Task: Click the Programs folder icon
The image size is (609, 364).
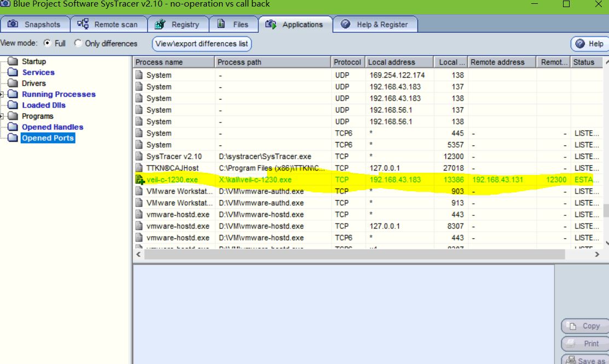Action: coord(13,116)
